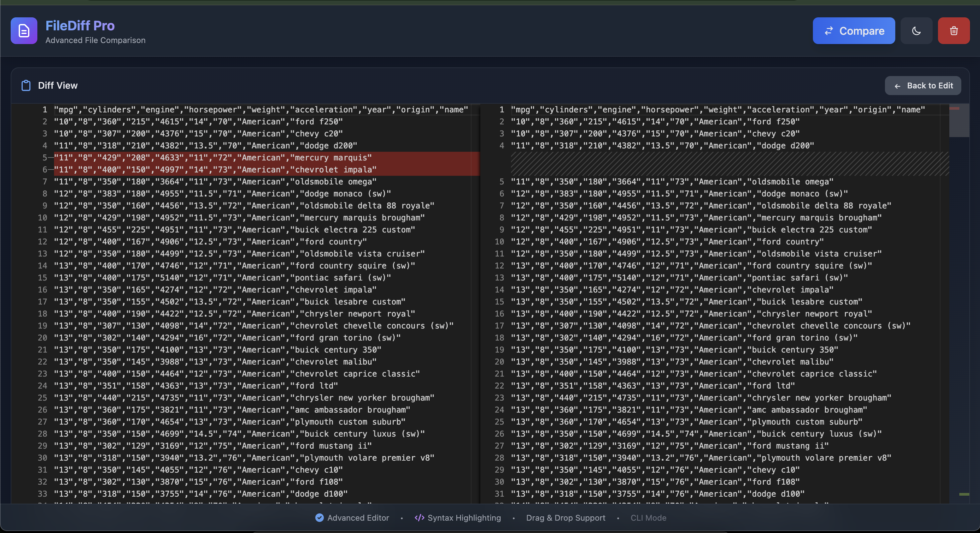Click the Advanced File Comparison subtitle
The height and width of the screenshot is (533, 980).
click(x=95, y=40)
